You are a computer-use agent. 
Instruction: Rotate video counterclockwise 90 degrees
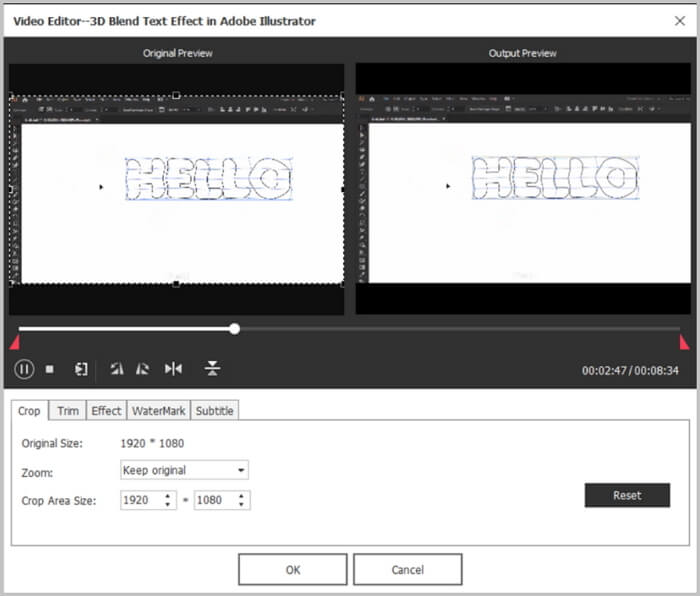tap(117, 369)
